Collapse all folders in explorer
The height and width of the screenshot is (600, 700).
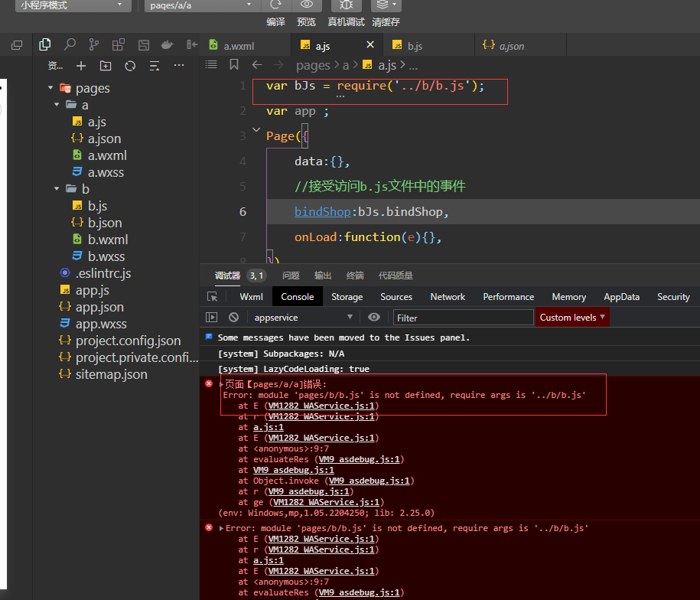click(x=155, y=66)
